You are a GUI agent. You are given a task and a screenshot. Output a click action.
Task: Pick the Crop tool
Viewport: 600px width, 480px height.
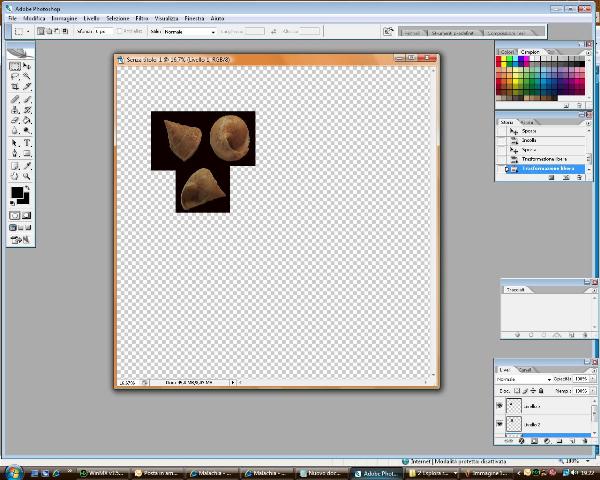coord(15,88)
